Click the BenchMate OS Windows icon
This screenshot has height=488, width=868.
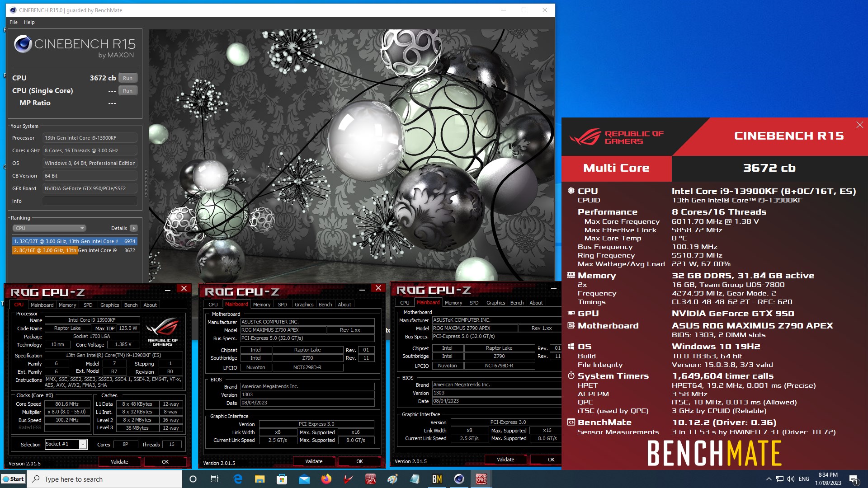tap(571, 347)
